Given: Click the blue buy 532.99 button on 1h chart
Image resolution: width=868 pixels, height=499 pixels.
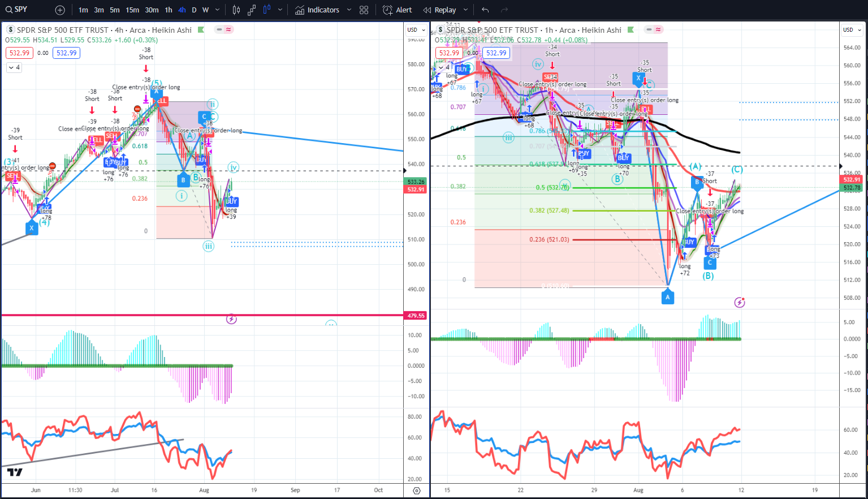Looking at the screenshot, I should tap(496, 53).
